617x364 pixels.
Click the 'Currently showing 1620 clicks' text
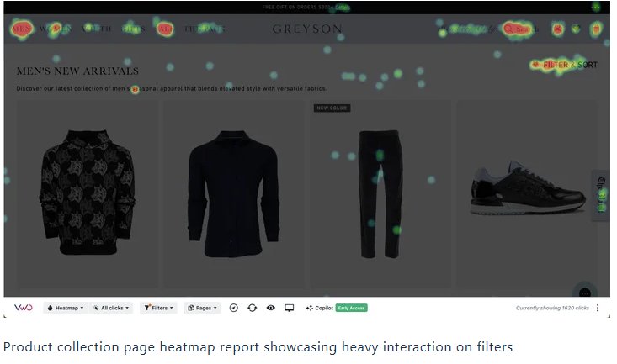pyautogui.click(x=552, y=308)
